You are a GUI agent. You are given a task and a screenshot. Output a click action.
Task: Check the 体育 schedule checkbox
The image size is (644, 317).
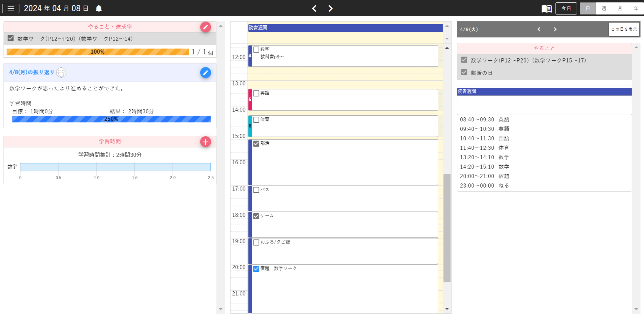coord(256,120)
